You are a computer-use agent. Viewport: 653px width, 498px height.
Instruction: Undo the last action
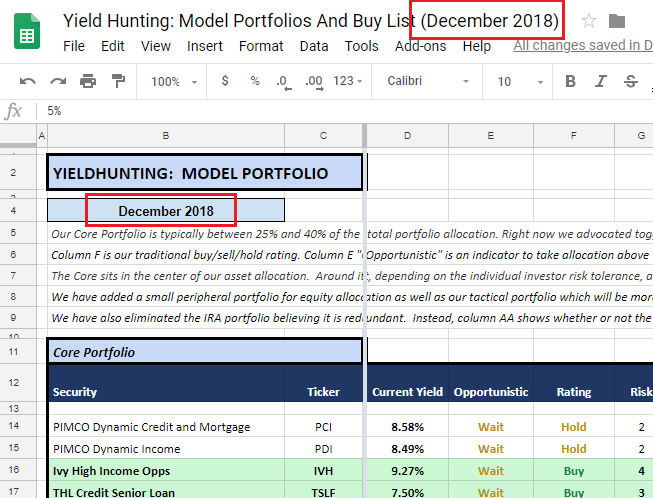27,81
